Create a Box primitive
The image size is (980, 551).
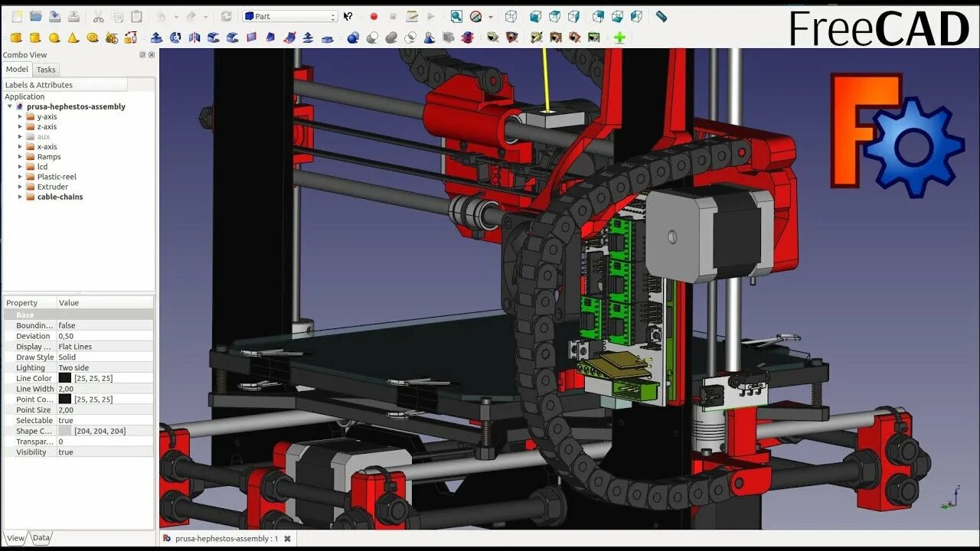[16, 37]
